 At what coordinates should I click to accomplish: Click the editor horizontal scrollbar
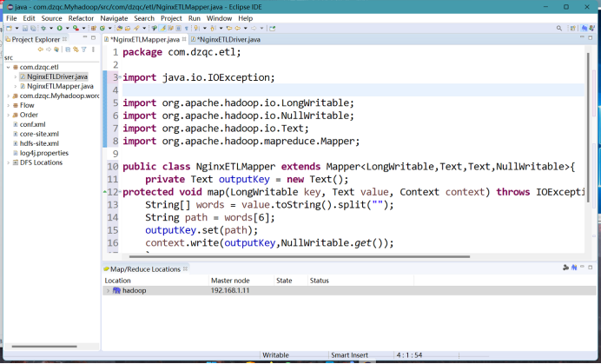tap(300, 256)
